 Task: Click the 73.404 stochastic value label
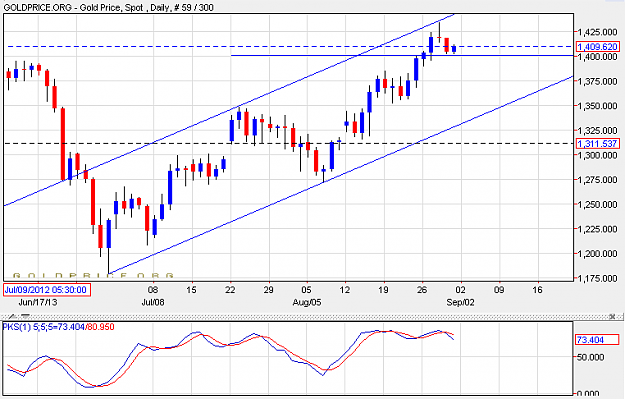click(597, 340)
